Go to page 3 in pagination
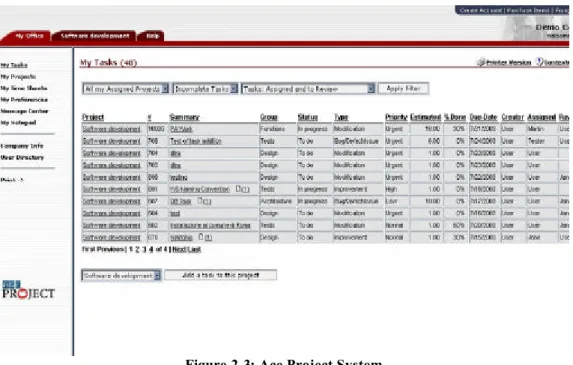Screen dimensions: 573x365 144,250
